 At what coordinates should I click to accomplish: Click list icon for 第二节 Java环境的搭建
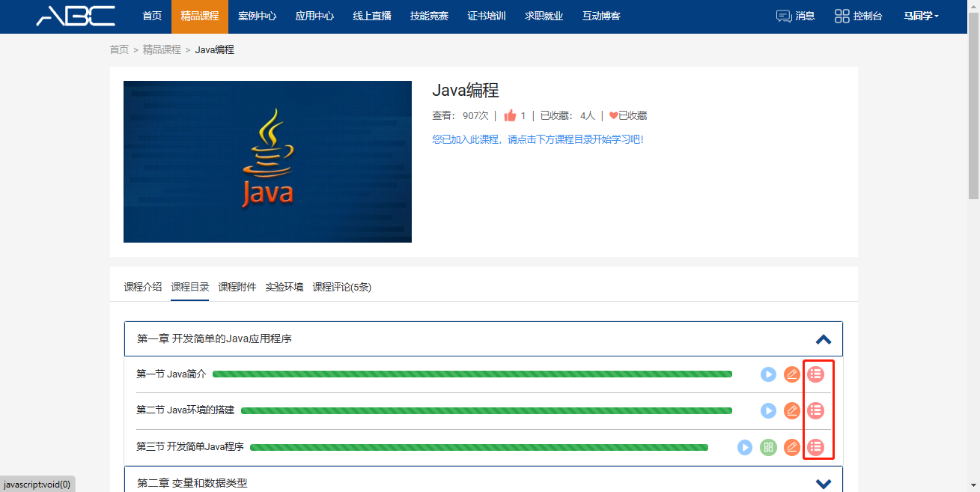[x=816, y=410]
